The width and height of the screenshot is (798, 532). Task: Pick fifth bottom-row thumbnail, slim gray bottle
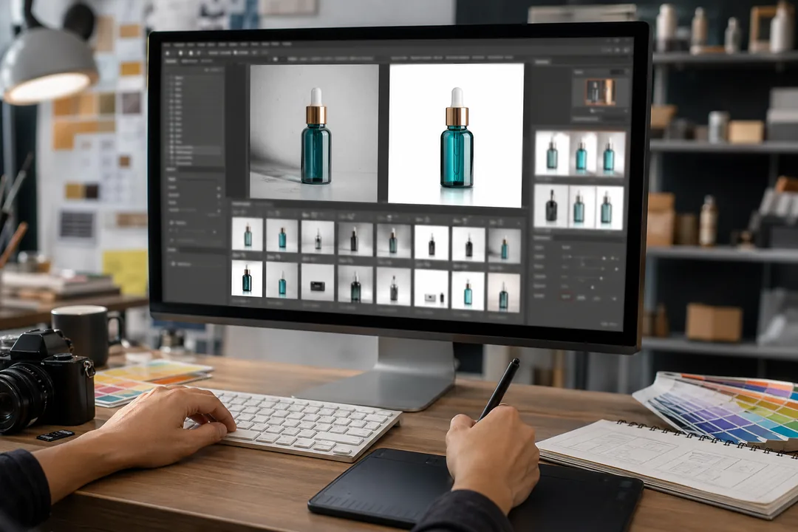[x=393, y=287]
